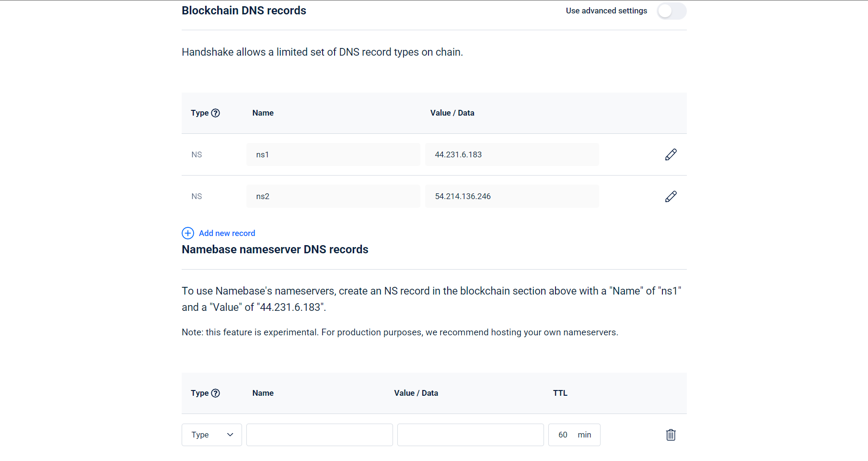
Task: Click the TTL field showing 60 min
Action: point(574,435)
